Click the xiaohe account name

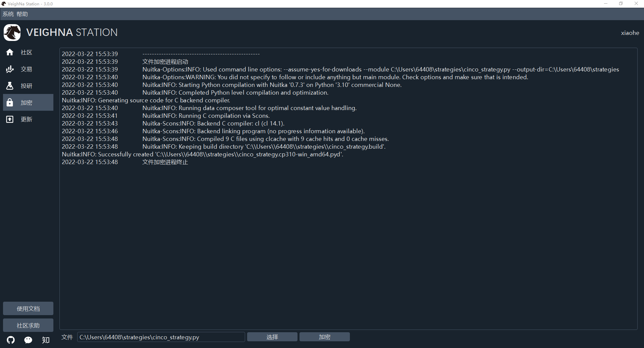pyautogui.click(x=630, y=33)
